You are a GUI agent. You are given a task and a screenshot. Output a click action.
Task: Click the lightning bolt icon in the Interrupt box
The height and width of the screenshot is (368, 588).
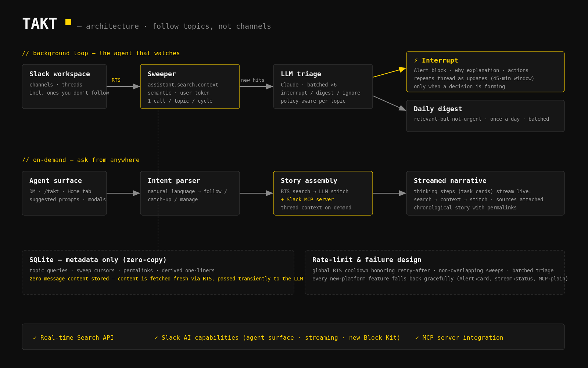click(x=416, y=60)
